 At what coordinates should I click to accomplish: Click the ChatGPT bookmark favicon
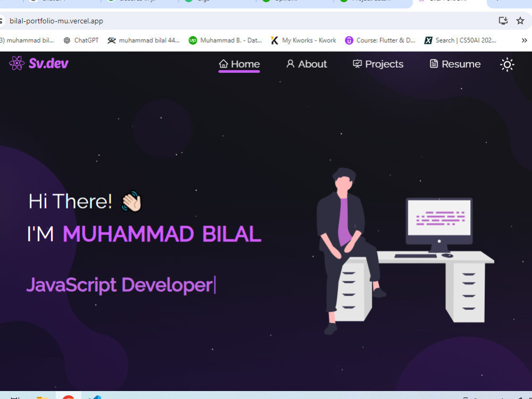67,40
